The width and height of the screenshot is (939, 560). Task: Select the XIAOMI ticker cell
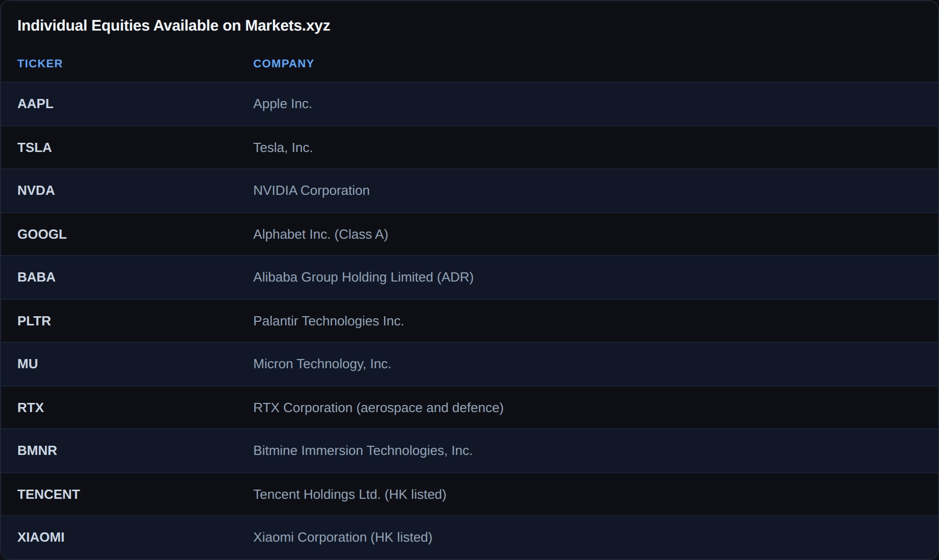coord(41,537)
